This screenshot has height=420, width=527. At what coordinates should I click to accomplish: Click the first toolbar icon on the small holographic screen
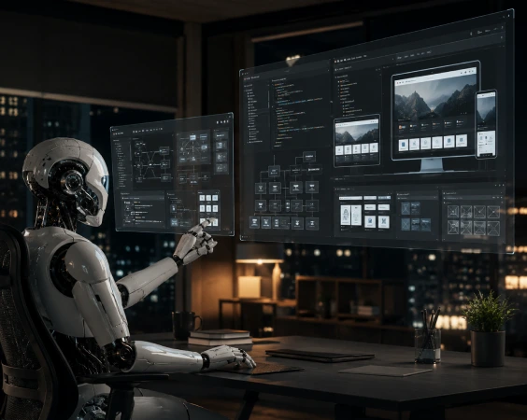click(134, 132)
